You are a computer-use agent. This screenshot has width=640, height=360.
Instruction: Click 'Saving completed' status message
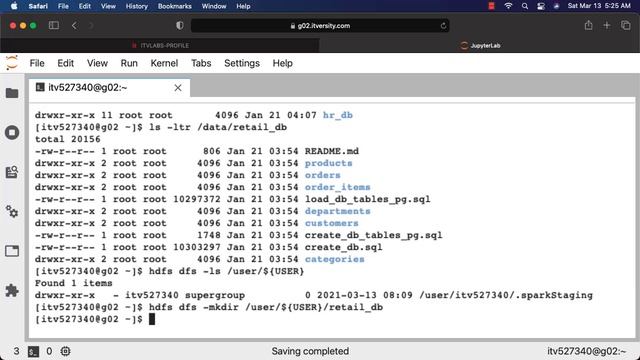(x=310, y=351)
